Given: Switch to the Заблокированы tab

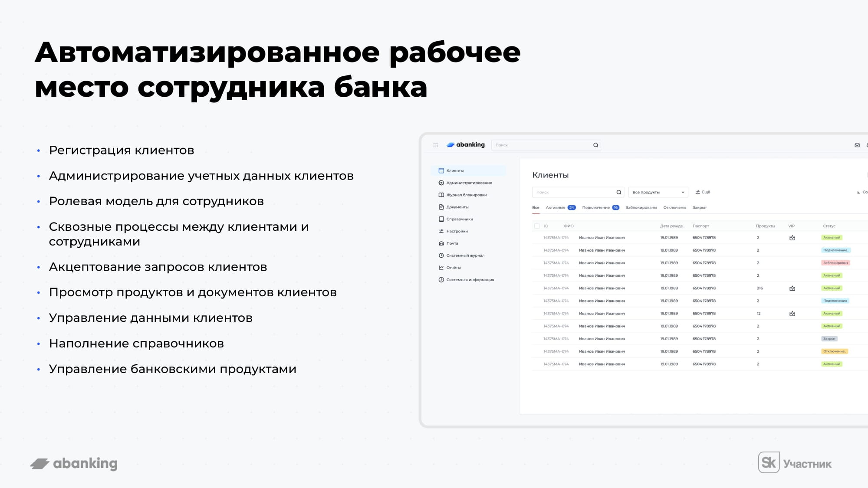Looking at the screenshot, I should (641, 208).
